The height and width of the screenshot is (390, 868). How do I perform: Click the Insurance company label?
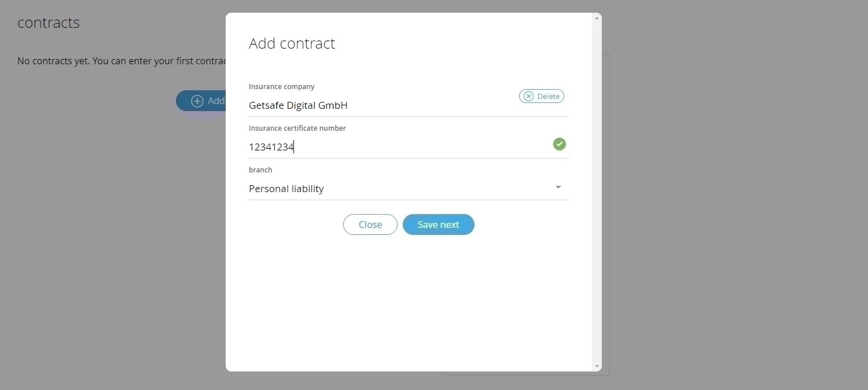[x=282, y=87]
